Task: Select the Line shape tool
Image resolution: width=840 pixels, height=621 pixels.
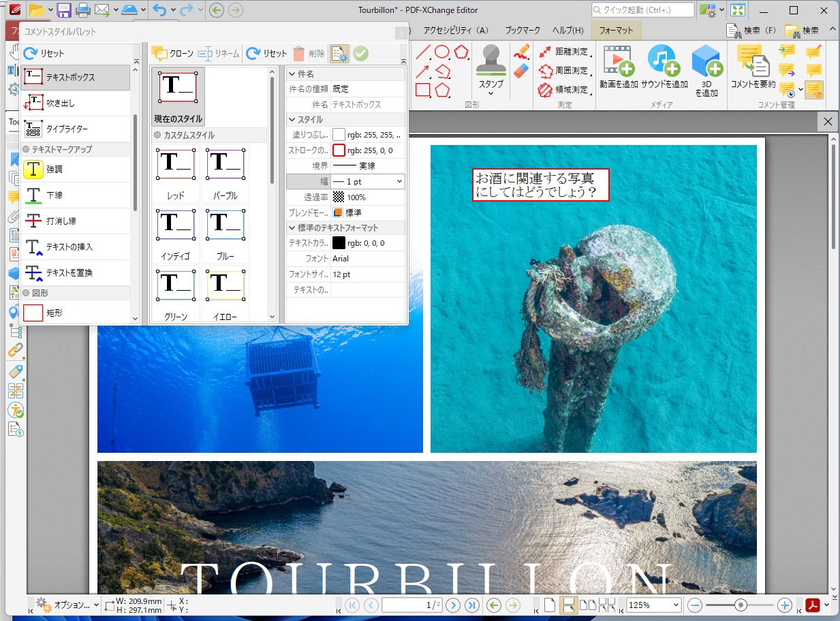Action: (x=423, y=52)
